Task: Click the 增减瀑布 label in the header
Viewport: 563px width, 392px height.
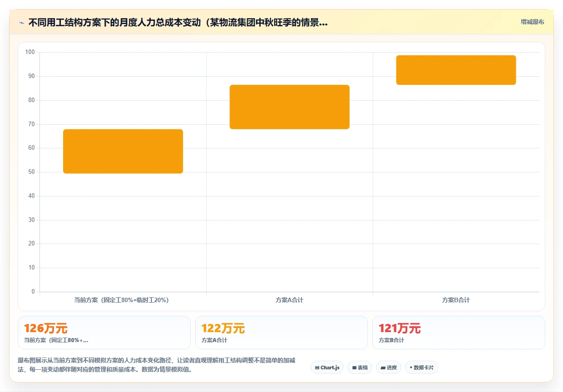Action: click(532, 22)
